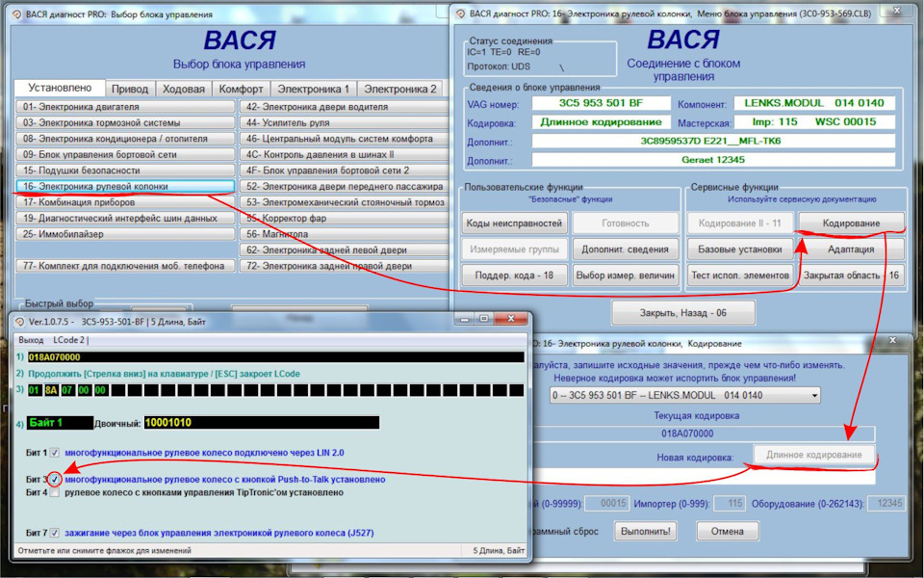Open 46- Центральный модуль систем комфорта
Viewport: 924px width, 578px height.
click(345, 139)
